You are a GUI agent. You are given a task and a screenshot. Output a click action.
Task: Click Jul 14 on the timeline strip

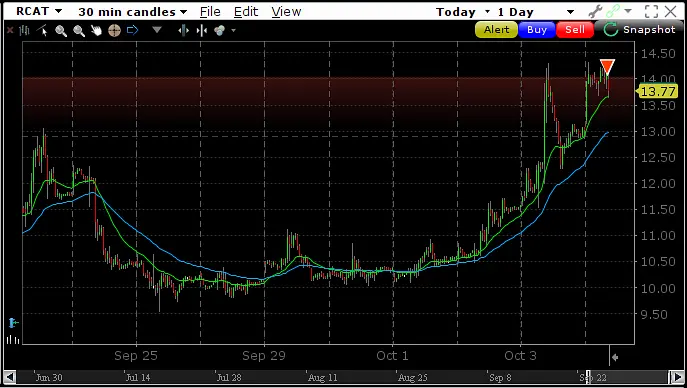click(x=138, y=377)
